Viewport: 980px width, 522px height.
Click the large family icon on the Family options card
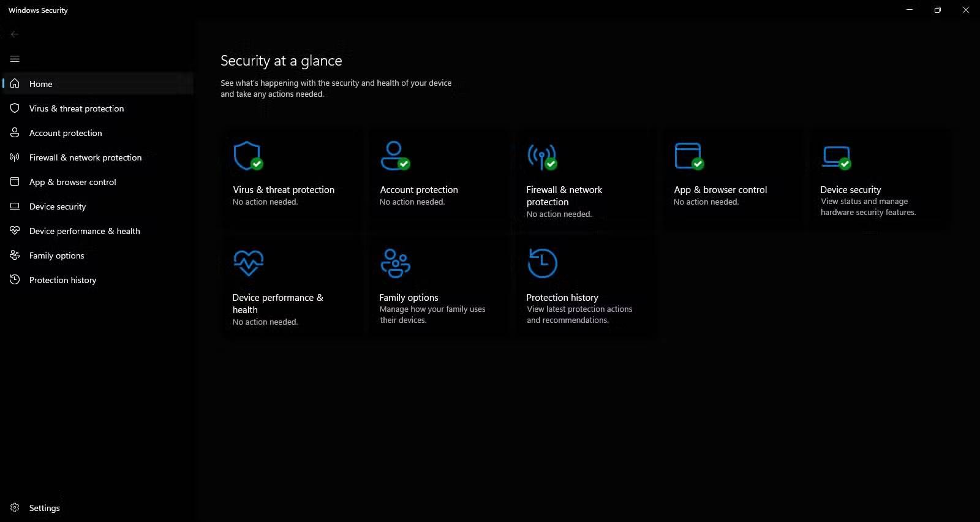[x=396, y=263]
